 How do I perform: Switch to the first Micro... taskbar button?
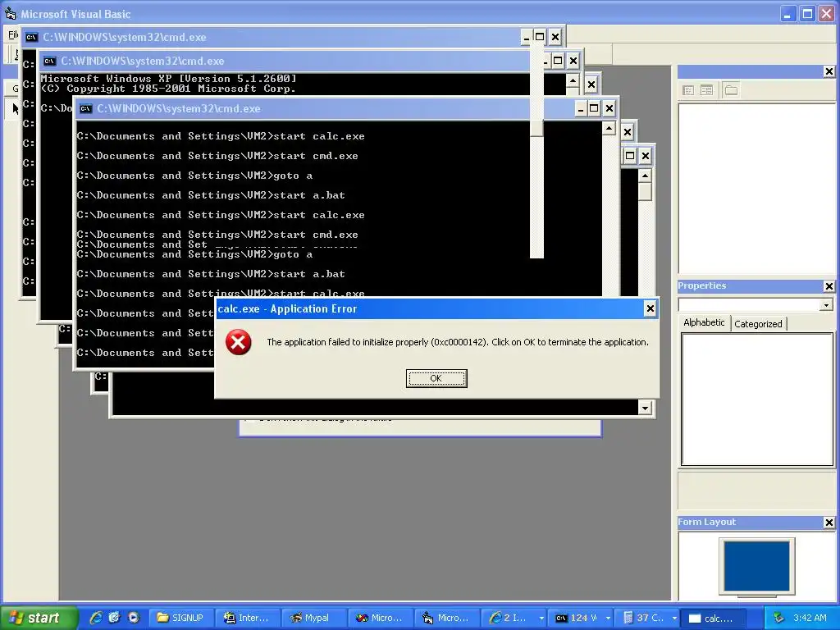tap(380, 618)
